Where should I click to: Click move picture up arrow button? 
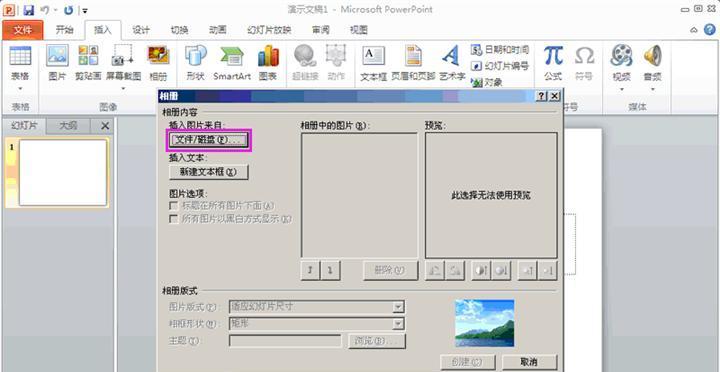tap(310, 271)
